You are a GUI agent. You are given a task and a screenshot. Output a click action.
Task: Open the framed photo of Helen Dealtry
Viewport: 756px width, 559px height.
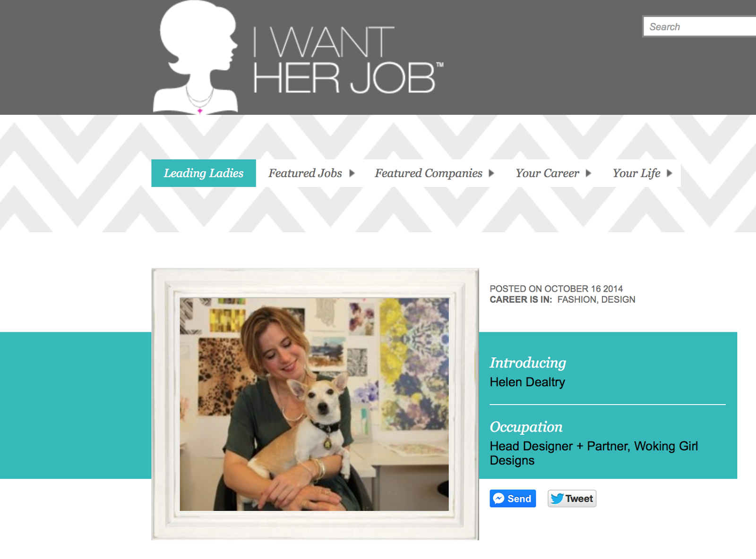pyautogui.click(x=315, y=404)
